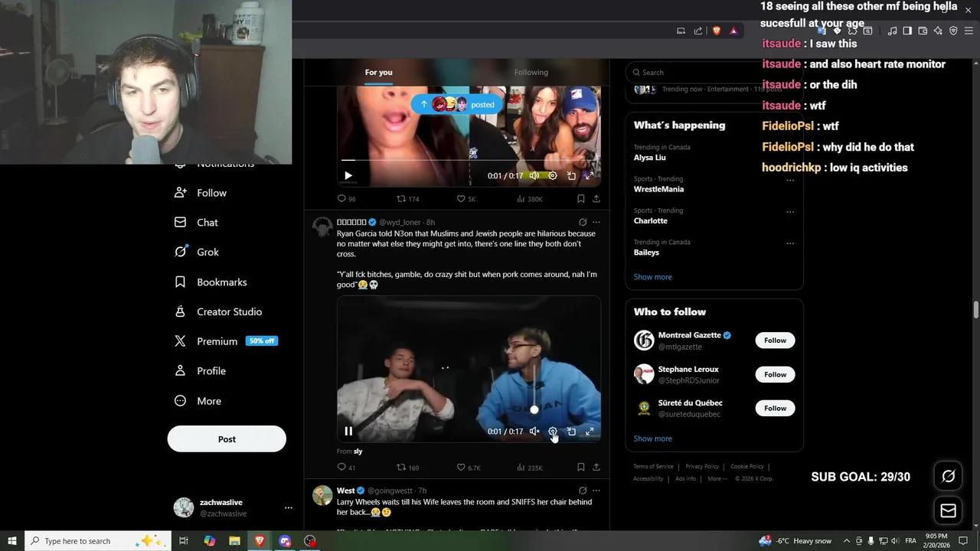This screenshot has width=980, height=551.
Task: Expand the More item in sidebar
Action: (198, 401)
